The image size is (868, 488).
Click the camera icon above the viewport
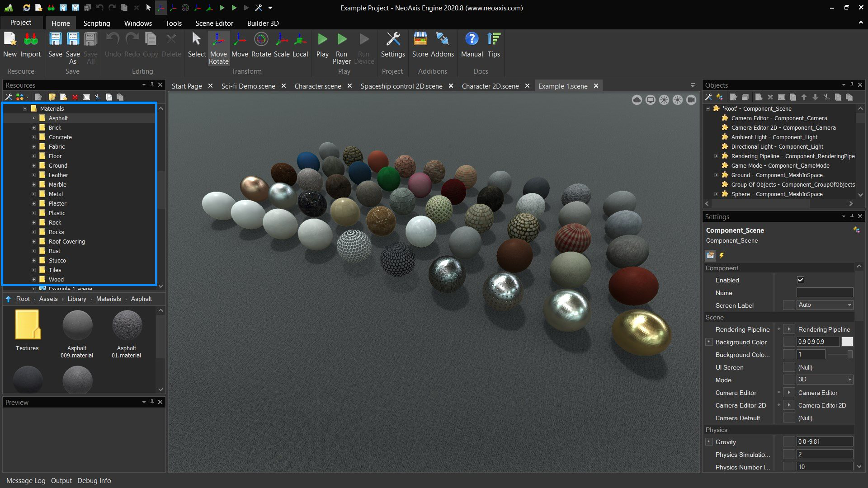[x=691, y=100]
